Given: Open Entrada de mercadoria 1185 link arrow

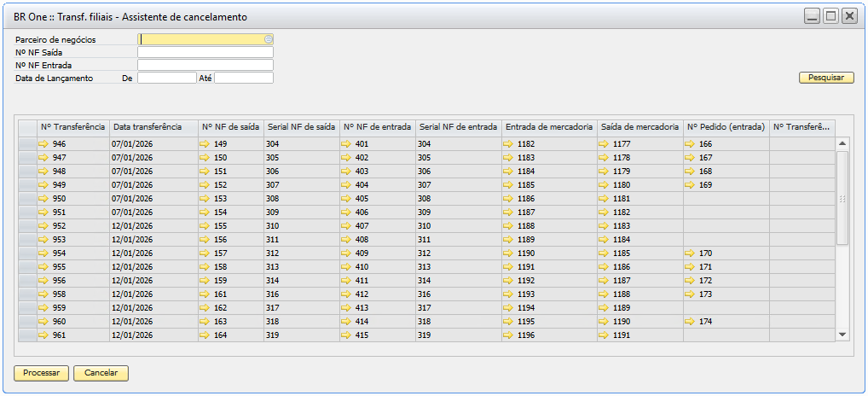Looking at the screenshot, I should click(507, 185).
